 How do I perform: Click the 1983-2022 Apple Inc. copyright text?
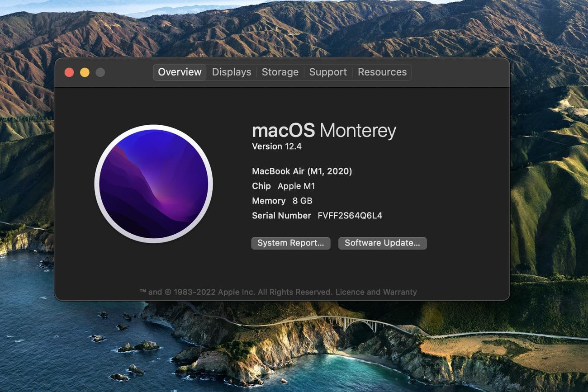236,292
